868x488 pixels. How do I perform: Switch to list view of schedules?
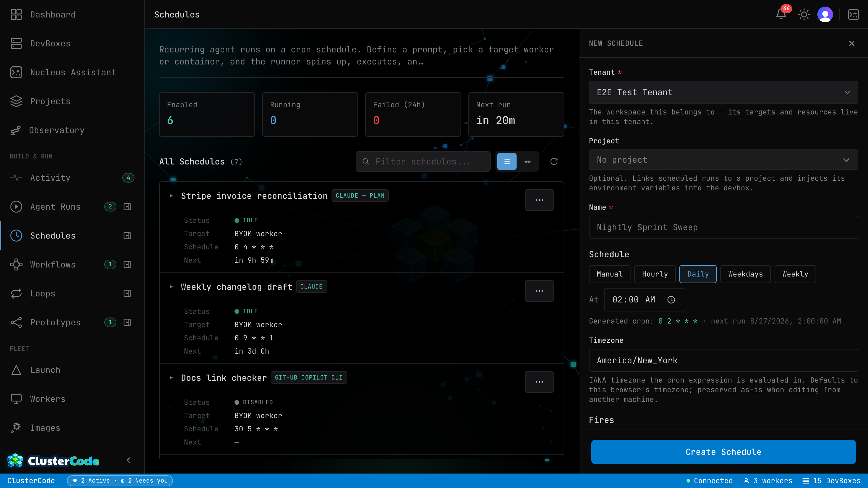[x=507, y=161]
